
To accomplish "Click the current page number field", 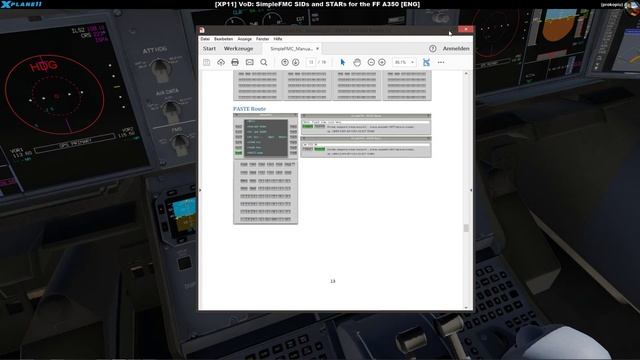I will [311, 62].
